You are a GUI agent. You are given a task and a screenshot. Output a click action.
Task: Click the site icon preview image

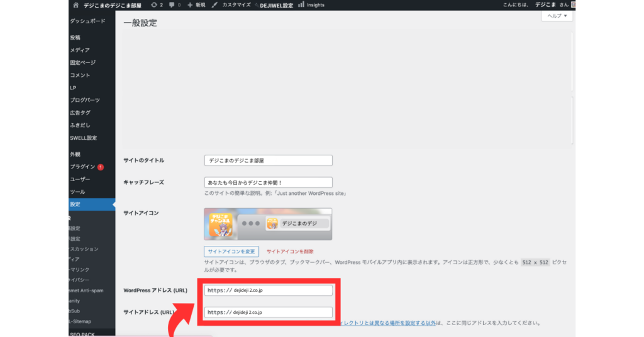[x=268, y=224]
